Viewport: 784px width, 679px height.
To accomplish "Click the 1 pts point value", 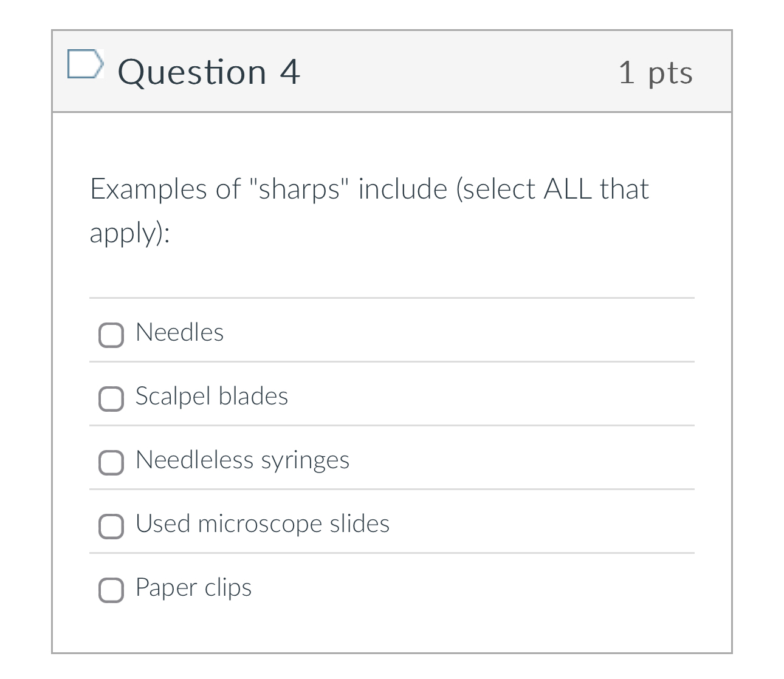I will [655, 73].
